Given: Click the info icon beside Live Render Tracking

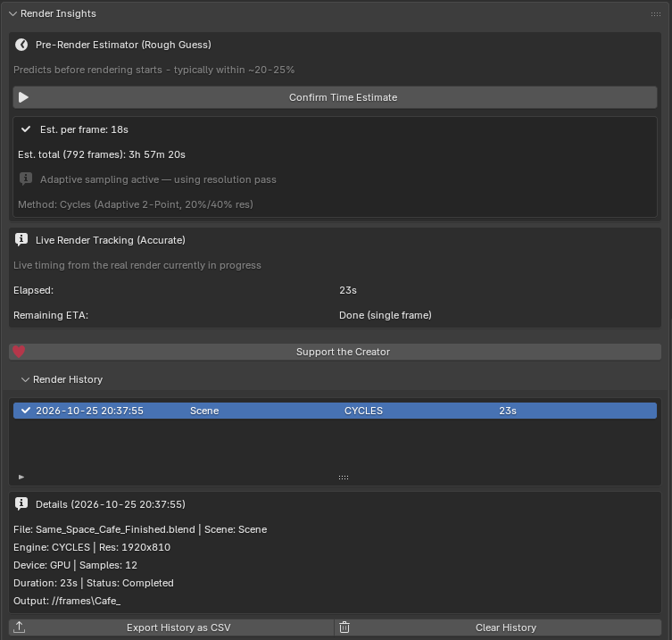Looking at the screenshot, I should click(x=21, y=239).
